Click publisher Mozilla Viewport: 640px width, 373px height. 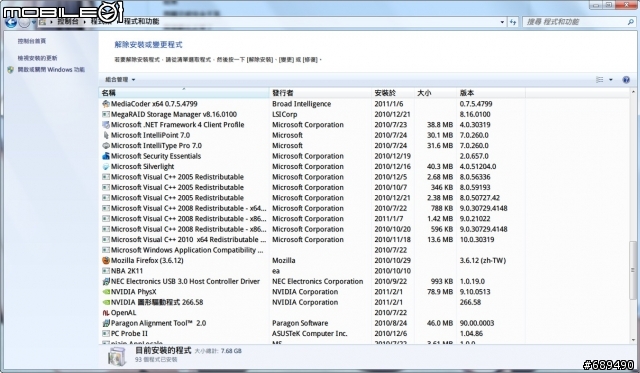284,260
